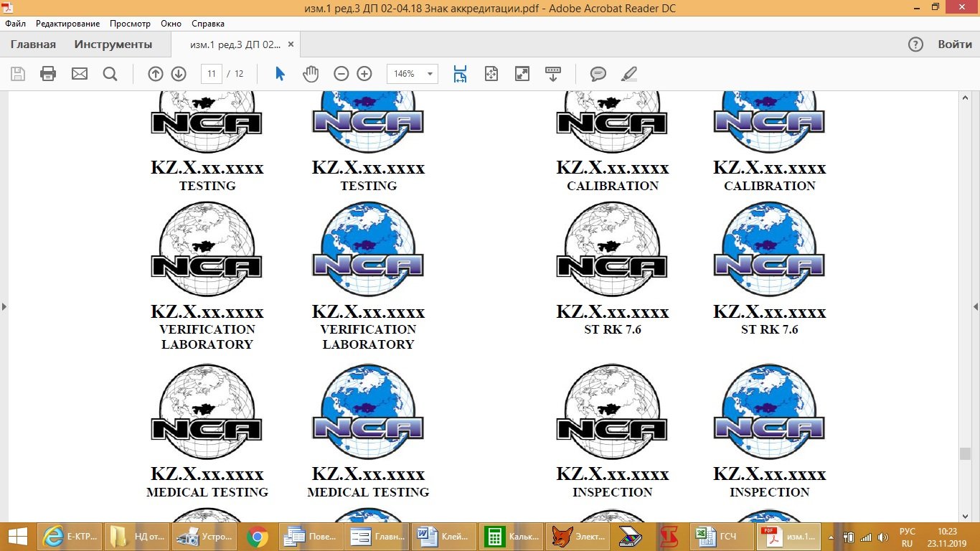Toggle full screen view mode icon
The height and width of the screenshot is (551, 980).
click(x=522, y=74)
